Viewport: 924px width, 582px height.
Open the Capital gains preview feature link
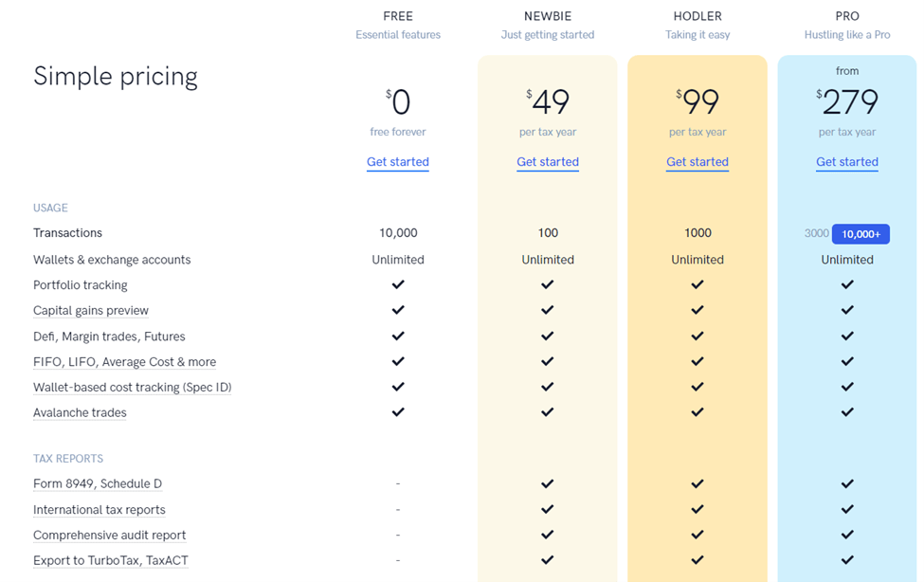coord(91,311)
